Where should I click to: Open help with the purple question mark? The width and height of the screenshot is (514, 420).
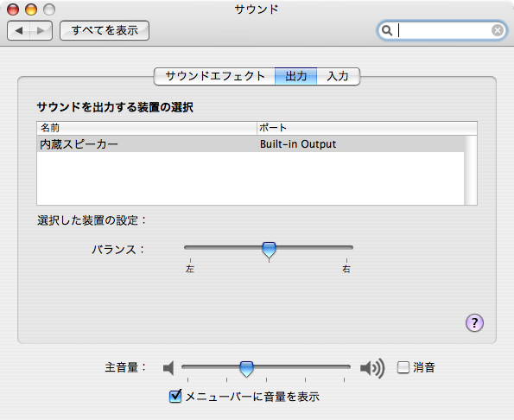[x=474, y=323]
